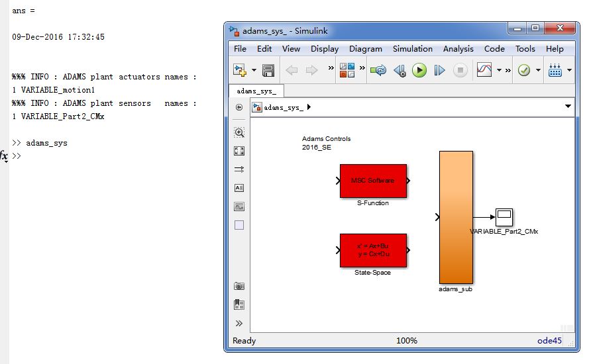Open the Model Advisor dropdown arrow
This screenshot has height=364, width=591.
point(538,70)
